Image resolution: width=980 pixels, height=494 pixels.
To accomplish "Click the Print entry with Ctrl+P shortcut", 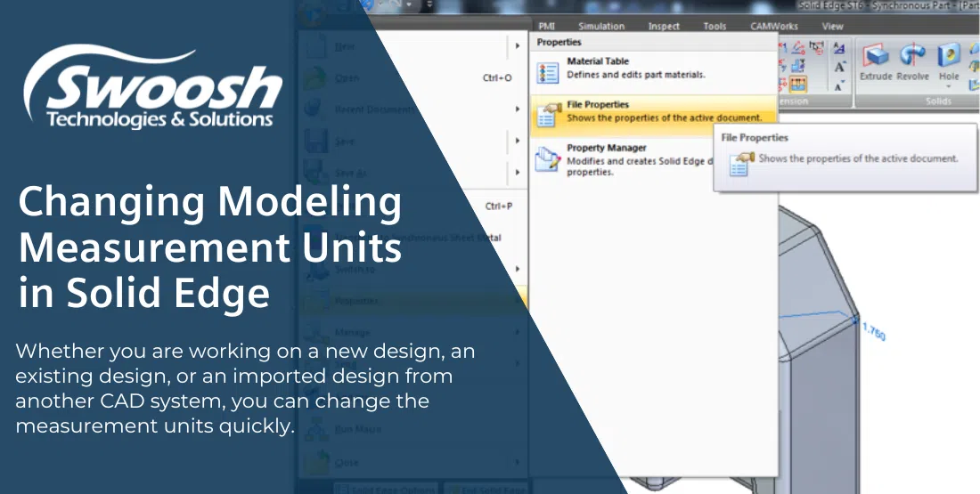I will click(412, 207).
